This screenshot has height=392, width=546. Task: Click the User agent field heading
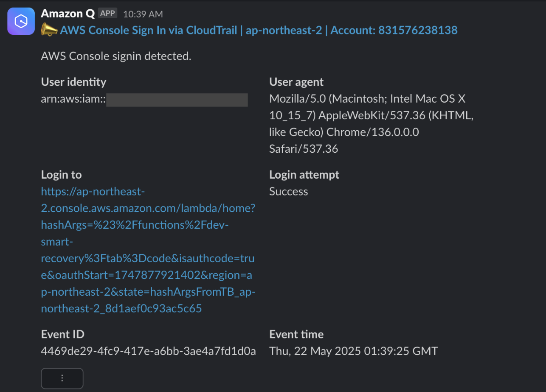(296, 82)
